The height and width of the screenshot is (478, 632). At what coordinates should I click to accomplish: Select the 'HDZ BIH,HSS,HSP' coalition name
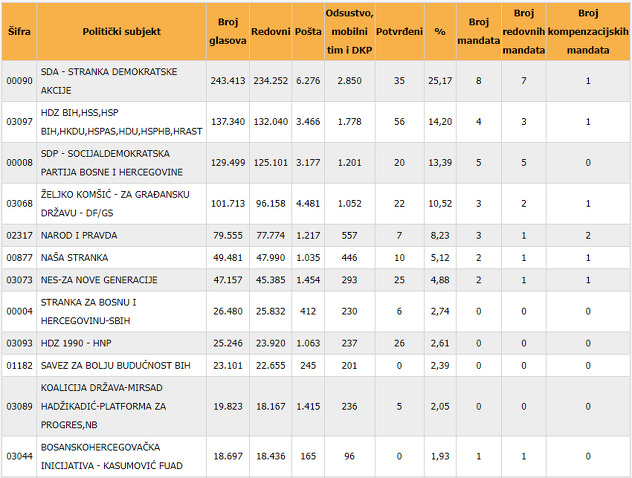pyautogui.click(x=121, y=122)
